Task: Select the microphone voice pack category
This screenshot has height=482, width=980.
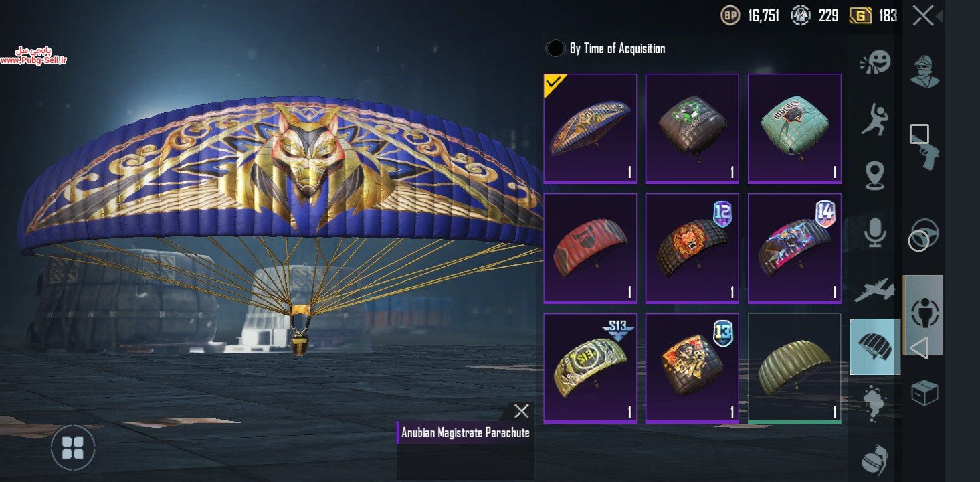Action: click(874, 232)
